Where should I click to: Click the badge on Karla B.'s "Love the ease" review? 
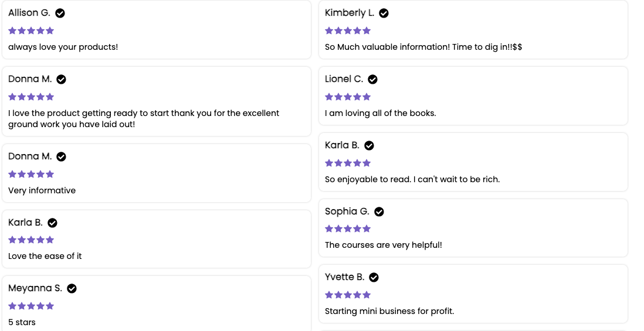(x=52, y=223)
